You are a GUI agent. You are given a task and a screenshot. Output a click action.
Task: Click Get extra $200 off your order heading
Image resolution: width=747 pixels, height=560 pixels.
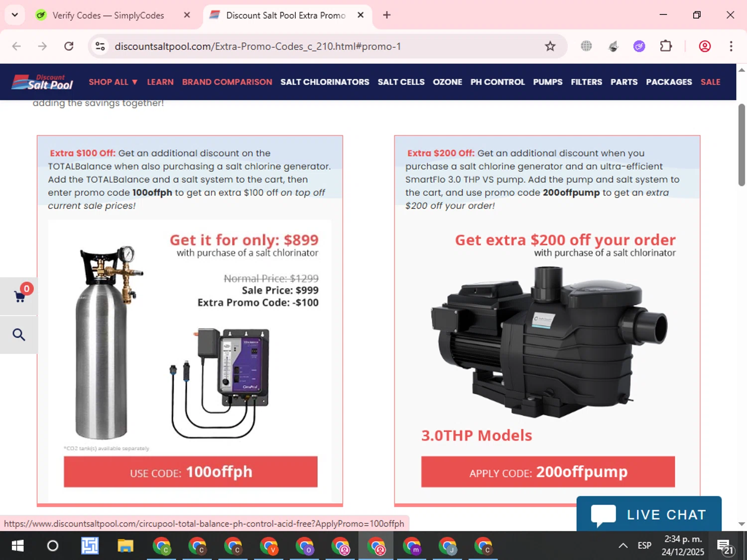coord(565,240)
